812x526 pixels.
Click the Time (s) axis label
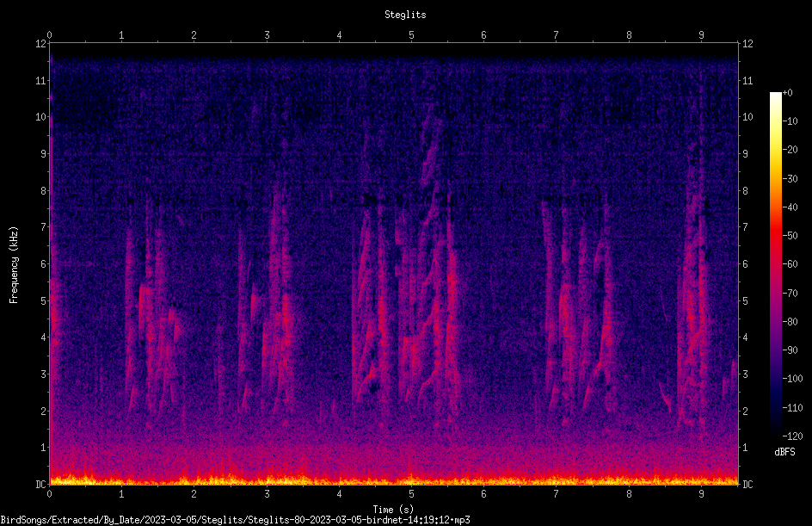pyautogui.click(x=393, y=510)
